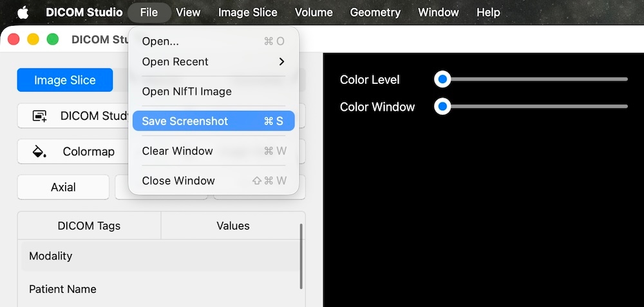
Task: Open the Volume menu
Action: pyautogui.click(x=314, y=12)
